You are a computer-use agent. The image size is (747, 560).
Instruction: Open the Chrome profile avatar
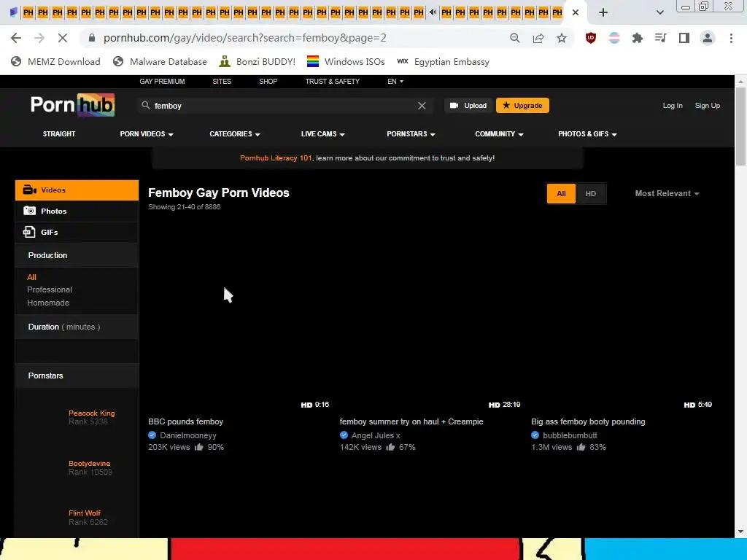coord(708,38)
